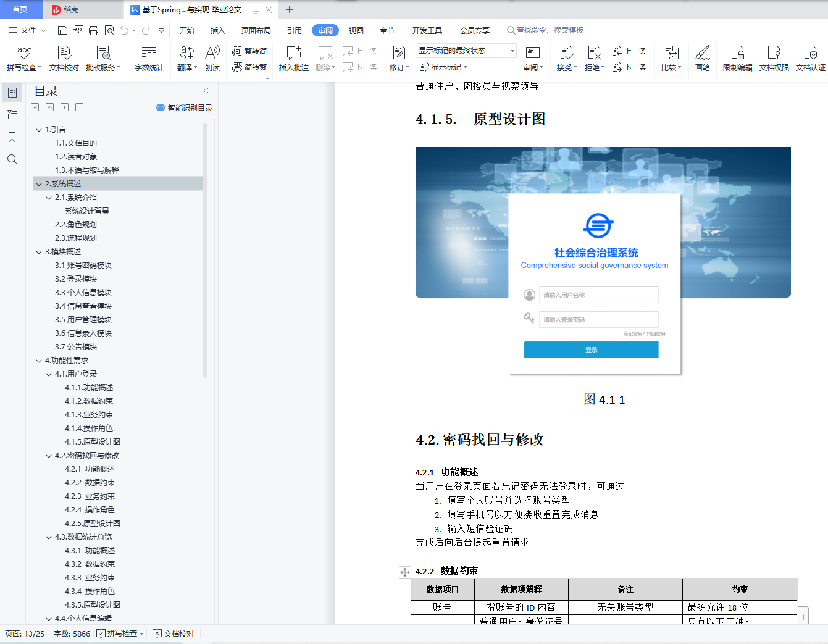Open the 文件 menu
Viewport: 828px width, 644px height.
tap(27, 30)
